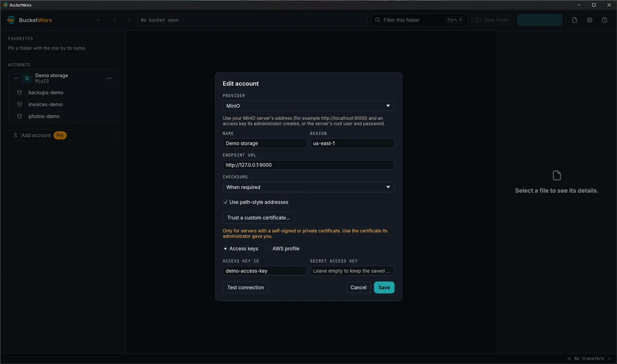Go back with the left arrow
The height and width of the screenshot is (364, 617).
99,20
